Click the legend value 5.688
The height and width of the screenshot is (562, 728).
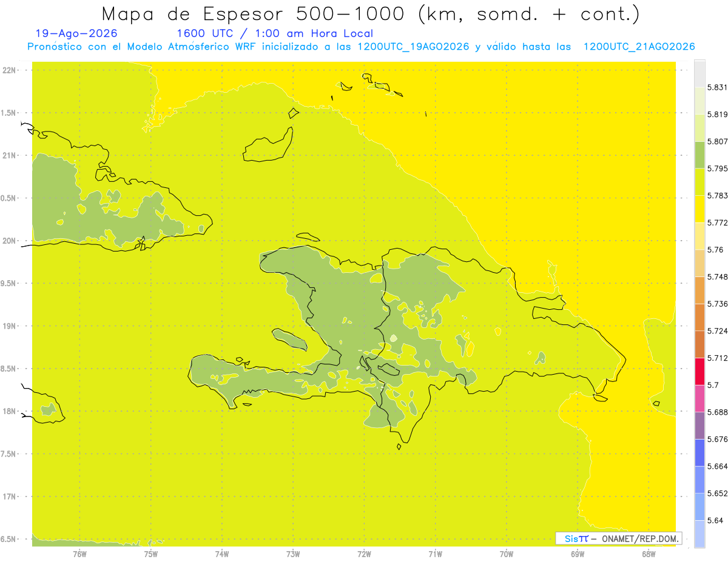click(718, 412)
